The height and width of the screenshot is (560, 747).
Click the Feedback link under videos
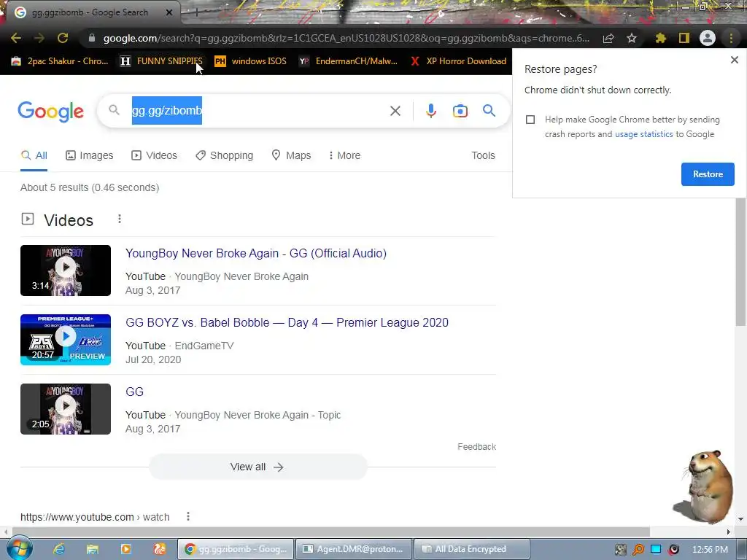(x=476, y=447)
